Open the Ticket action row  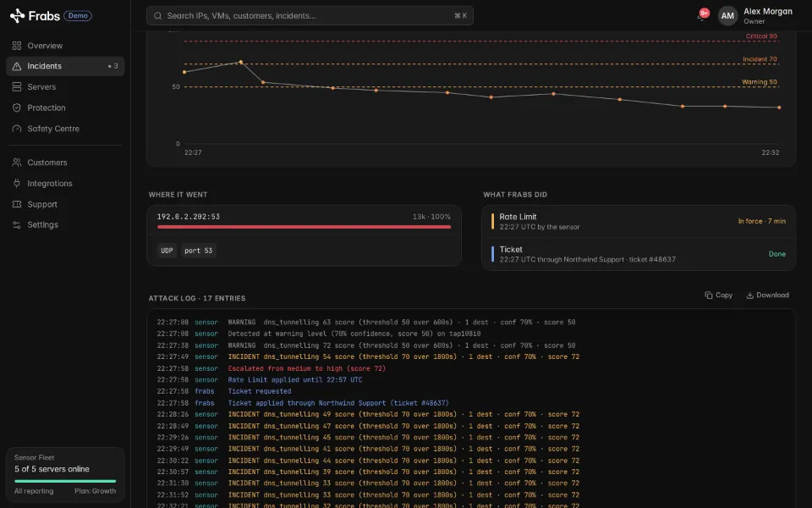point(639,254)
